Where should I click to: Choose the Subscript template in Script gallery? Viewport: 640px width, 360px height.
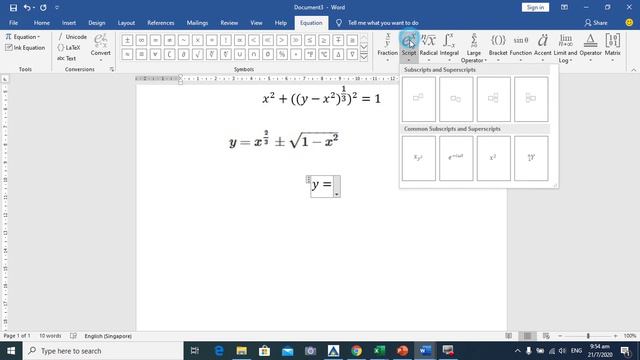pyautogui.click(x=456, y=99)
